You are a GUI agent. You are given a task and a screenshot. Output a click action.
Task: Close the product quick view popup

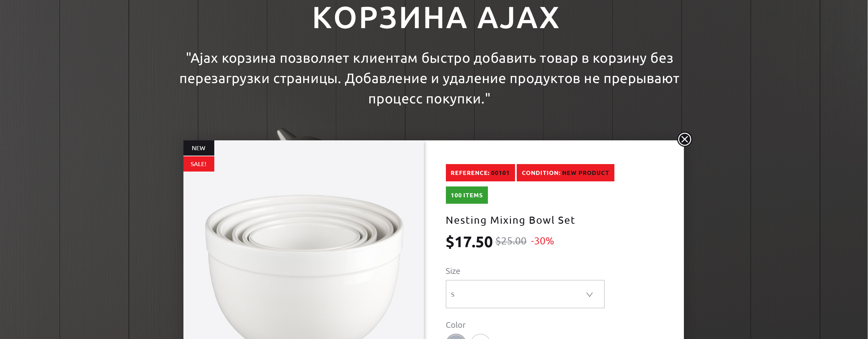[684, 139]
